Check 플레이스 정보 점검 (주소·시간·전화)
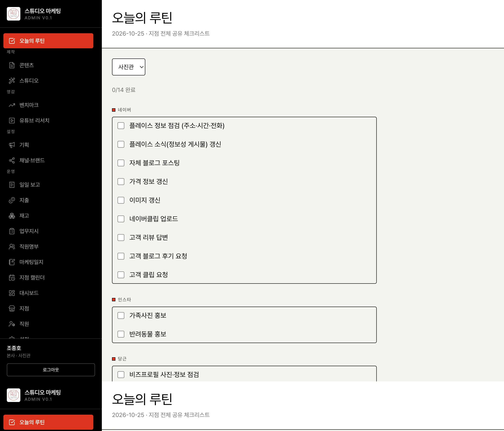Image resolution: width=504 pixels, height=431 pixels. pos(121,126)
